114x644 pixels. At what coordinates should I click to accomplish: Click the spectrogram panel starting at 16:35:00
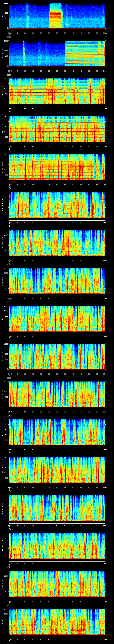click(57, 508)
